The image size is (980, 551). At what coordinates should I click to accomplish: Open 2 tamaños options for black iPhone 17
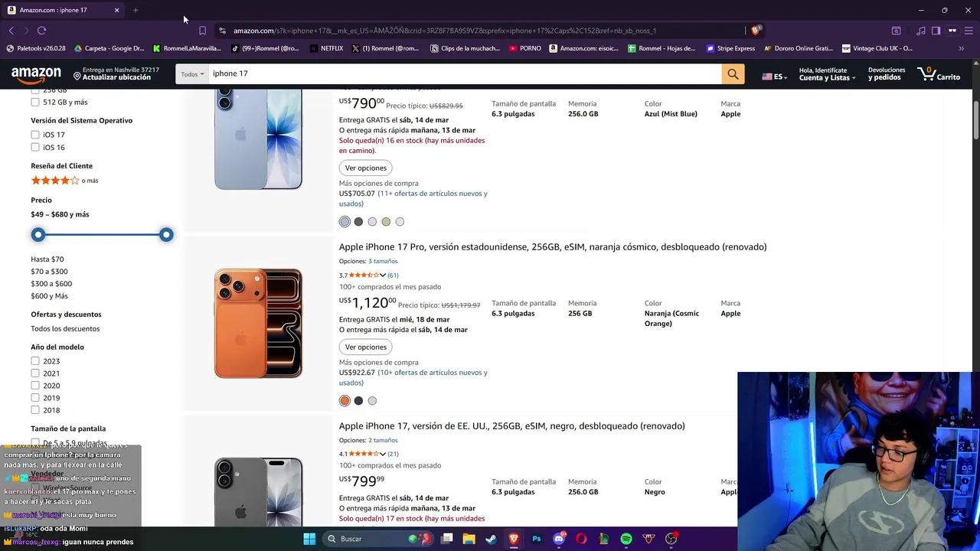(x=383, y=440)
